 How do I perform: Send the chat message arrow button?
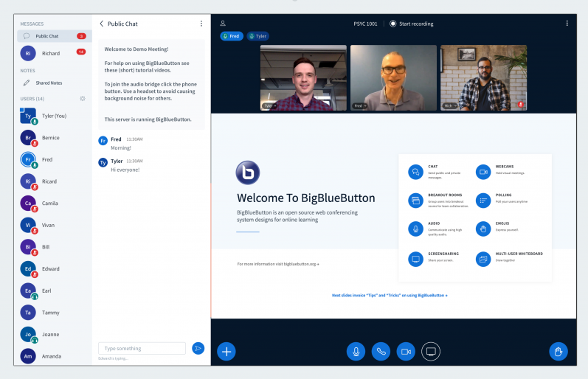point(198,348)
